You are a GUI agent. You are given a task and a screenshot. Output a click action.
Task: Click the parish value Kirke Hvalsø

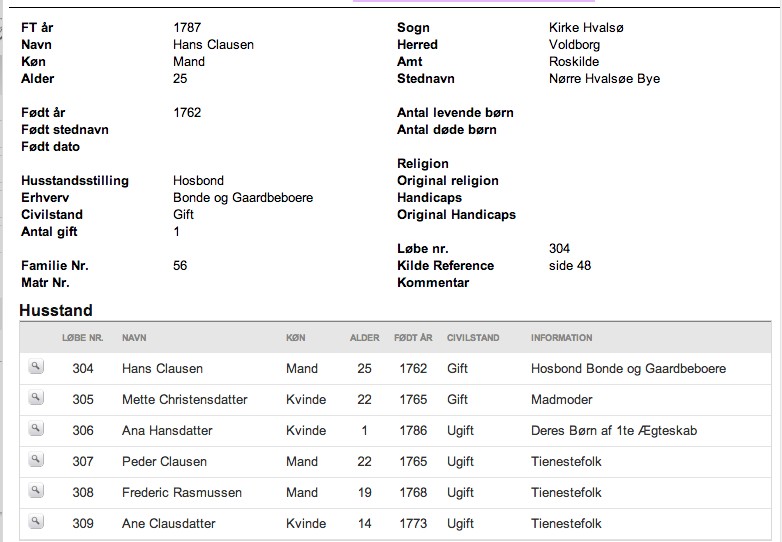586,27
